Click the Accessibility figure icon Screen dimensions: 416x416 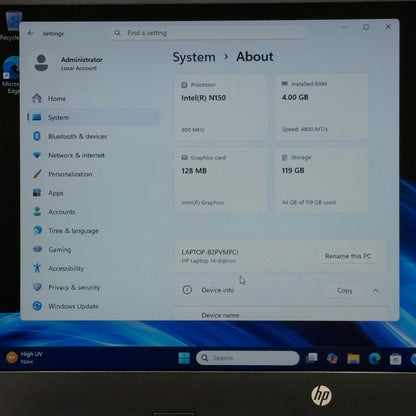tap(37, 268)
